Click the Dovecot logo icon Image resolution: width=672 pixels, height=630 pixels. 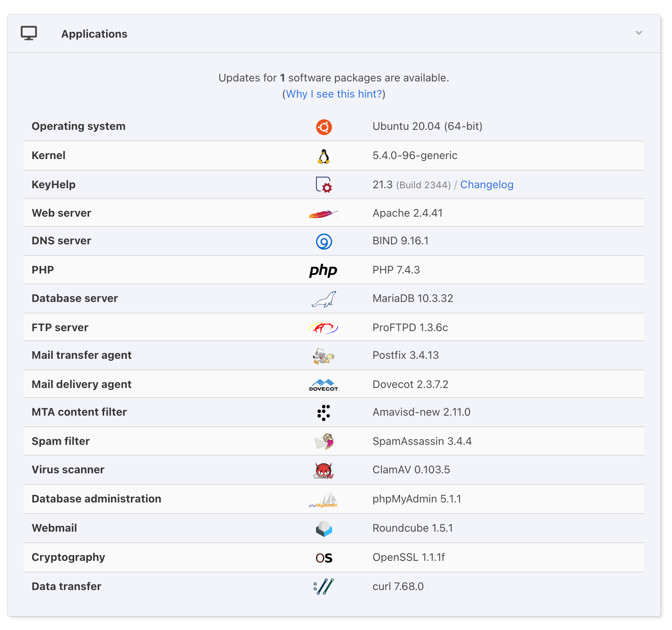point(324,385)
